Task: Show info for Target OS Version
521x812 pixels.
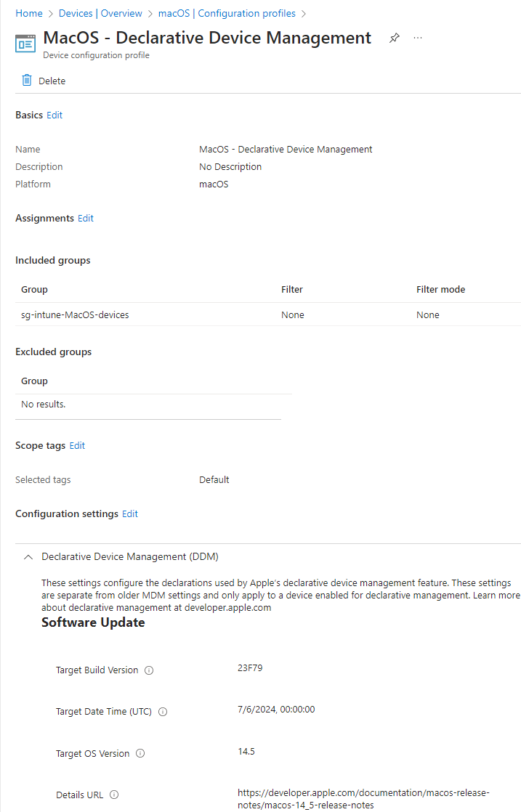Action: coord(140,753)
